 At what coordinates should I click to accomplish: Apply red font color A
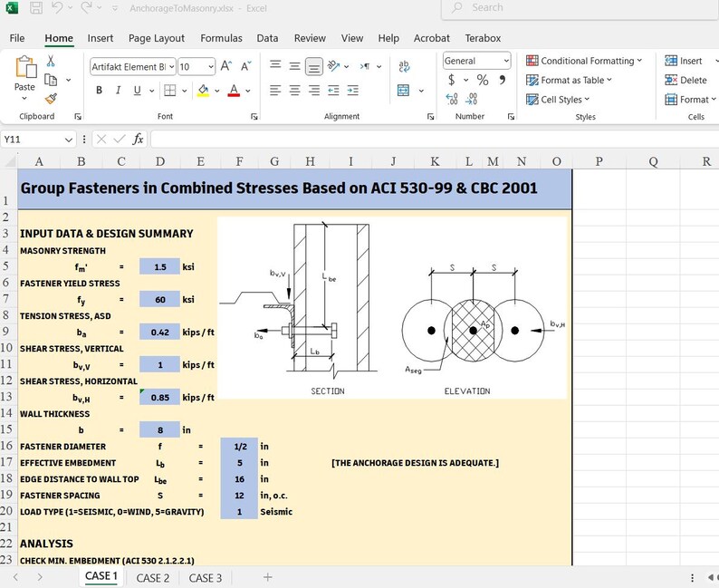(x=234, y=91)
